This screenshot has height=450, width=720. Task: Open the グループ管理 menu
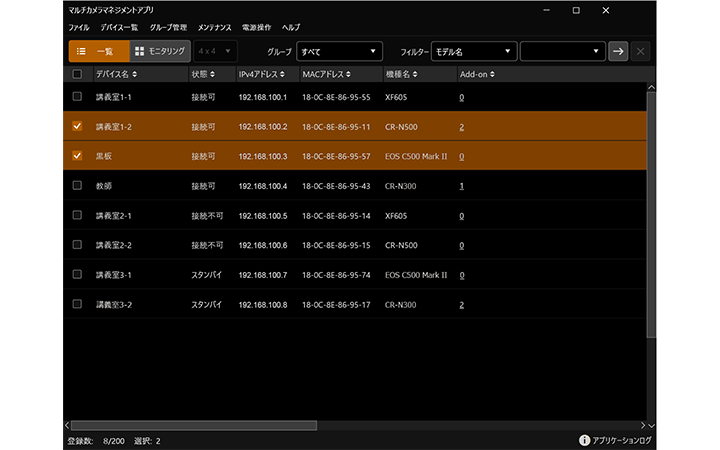pyautogui.click(x=167, y=27)
